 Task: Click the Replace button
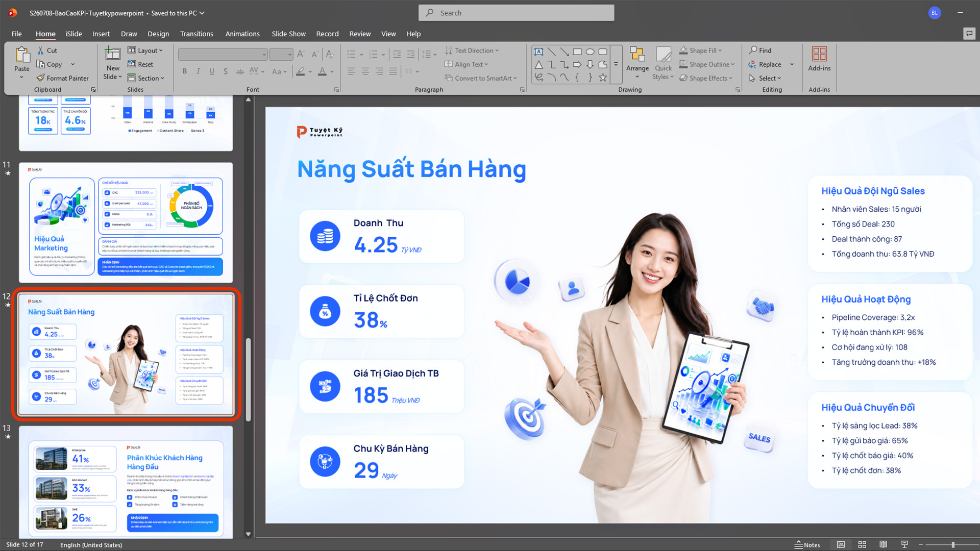click(765, 64)
